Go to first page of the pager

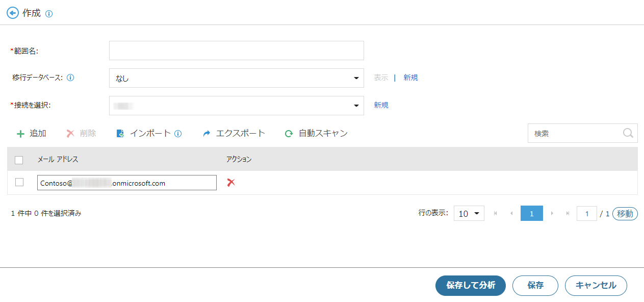coord(495,214)
